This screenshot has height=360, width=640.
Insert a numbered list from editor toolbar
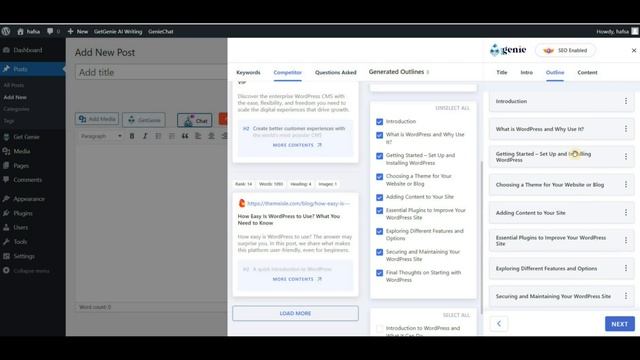171,136
